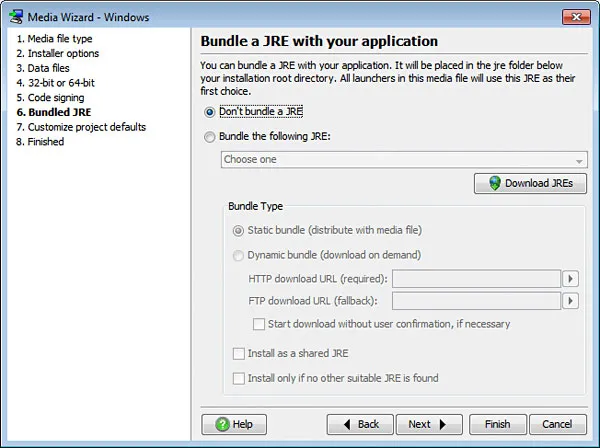
Task: Choose Bundle the following JRE radio button
Action: pyautogui.click(x=209, y=137)
